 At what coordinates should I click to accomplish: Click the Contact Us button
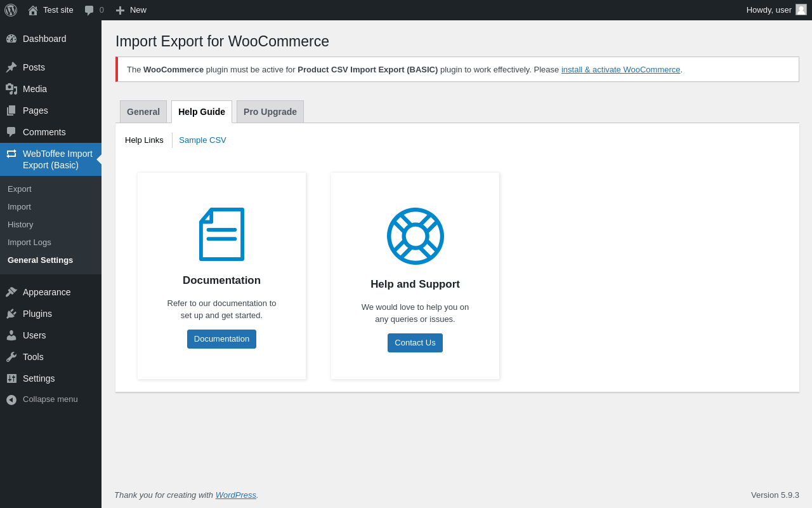415,343
